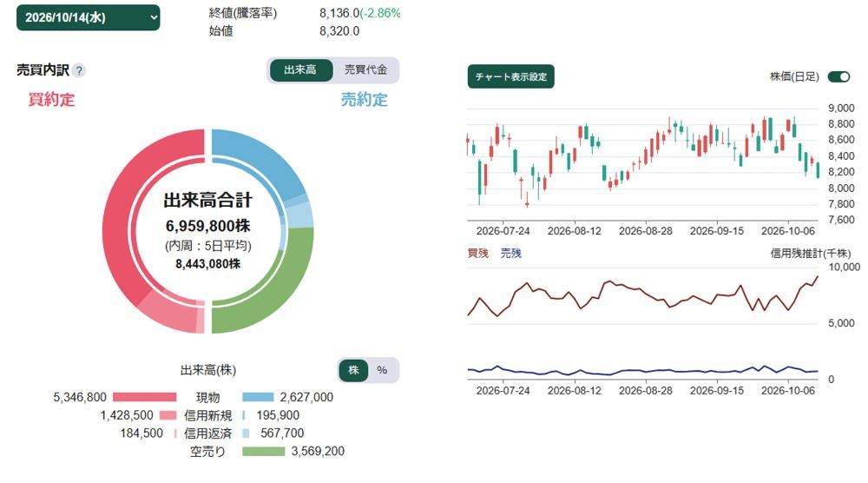Click the 1,428,500 margin new buy value
Screen dimensions: 868x483
127,415
